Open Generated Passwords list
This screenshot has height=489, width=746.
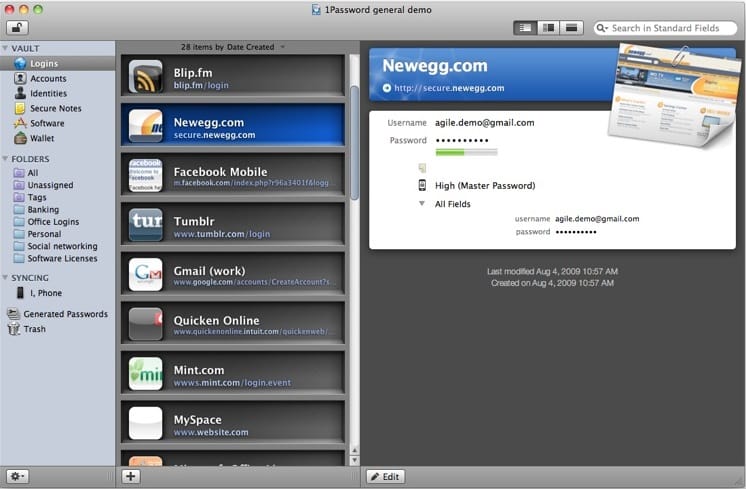pos(65,314)
